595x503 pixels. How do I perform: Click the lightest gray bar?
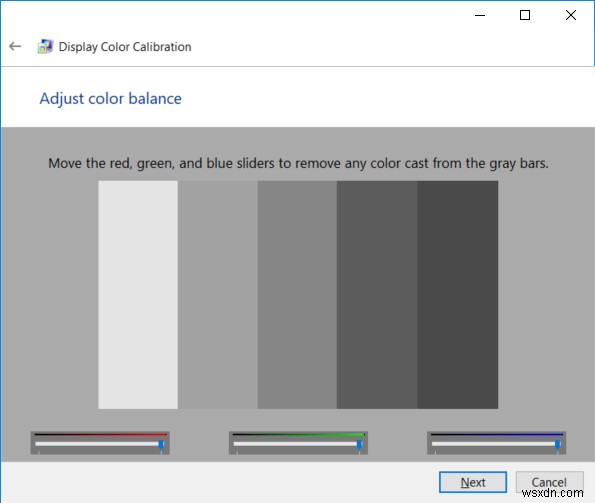(x=138, y=295)
